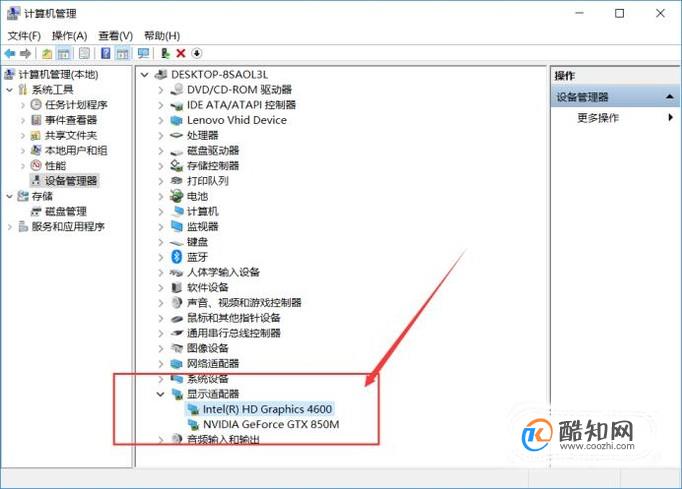This screenshot has width=682, height=489.
Task: Expand the IDE ATA/ATAPI 控制器 category
Action: (160, 105)
